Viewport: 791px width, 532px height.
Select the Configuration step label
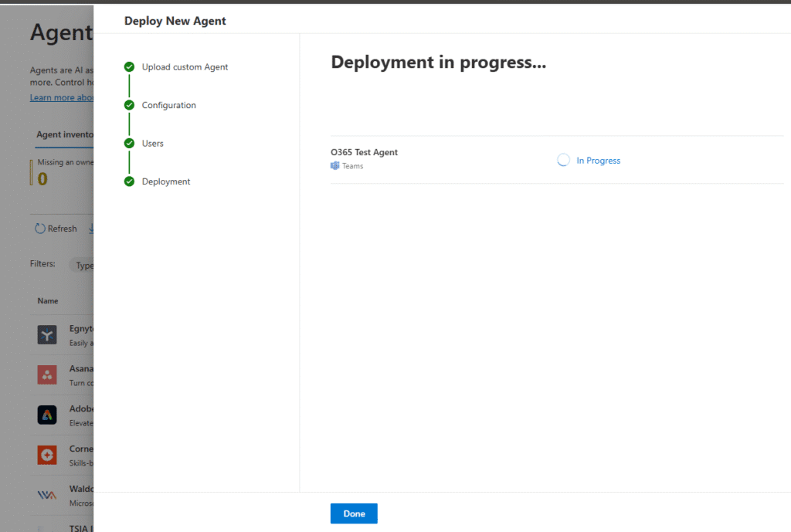[x=168, y=105]
